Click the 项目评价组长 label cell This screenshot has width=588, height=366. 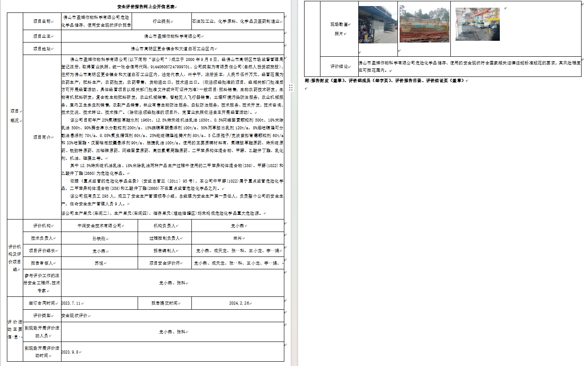click(x=41, y=250)
